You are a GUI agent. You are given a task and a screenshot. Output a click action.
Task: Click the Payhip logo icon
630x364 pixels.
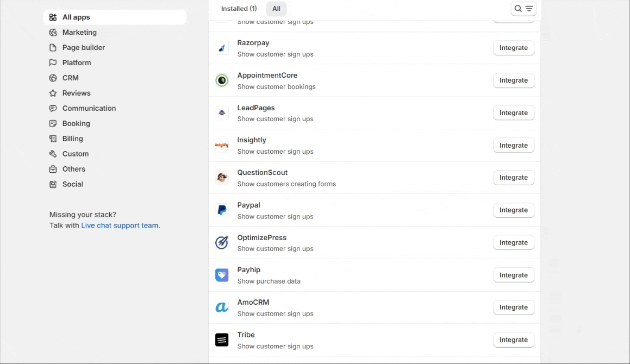coord(222,275)
